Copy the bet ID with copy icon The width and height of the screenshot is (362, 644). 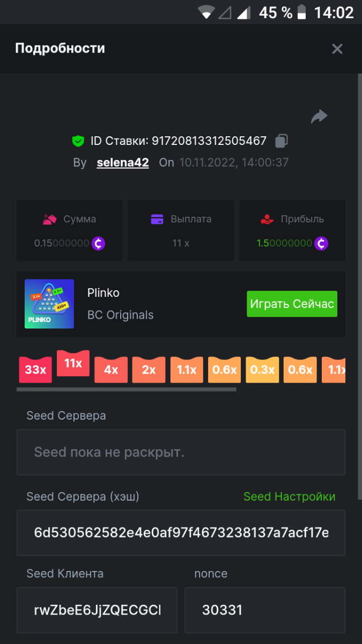point(282,141)
